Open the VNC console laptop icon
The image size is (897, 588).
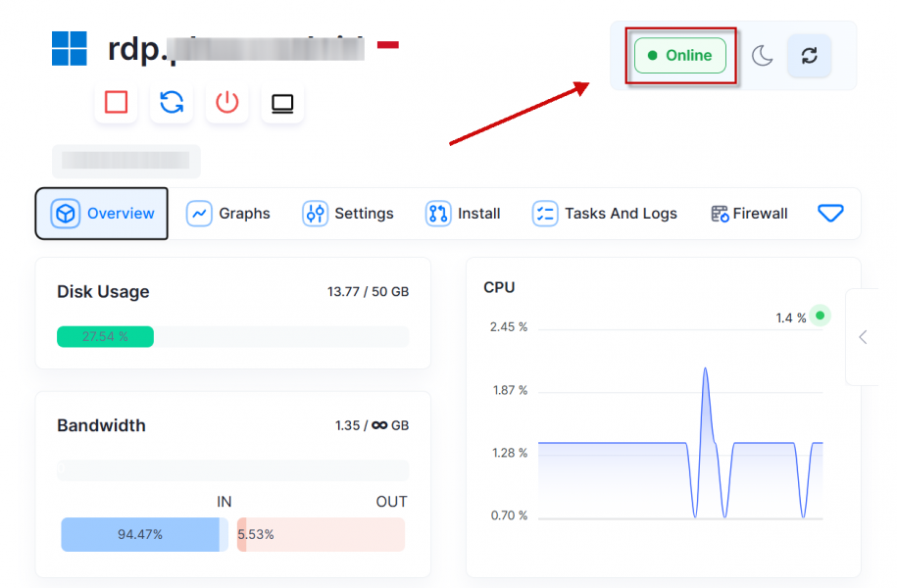282,102
